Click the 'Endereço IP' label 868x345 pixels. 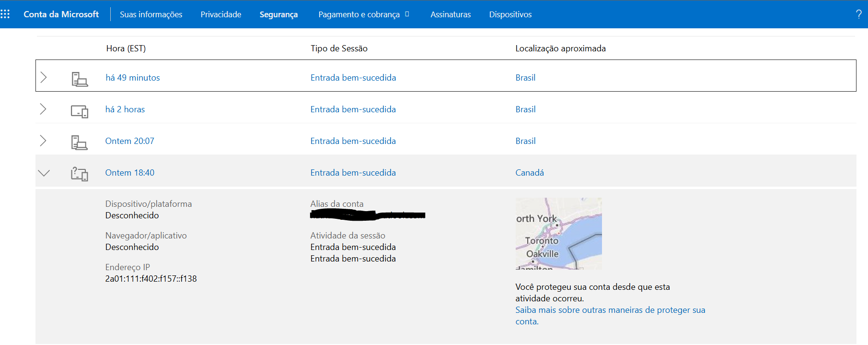coord(127,267)
